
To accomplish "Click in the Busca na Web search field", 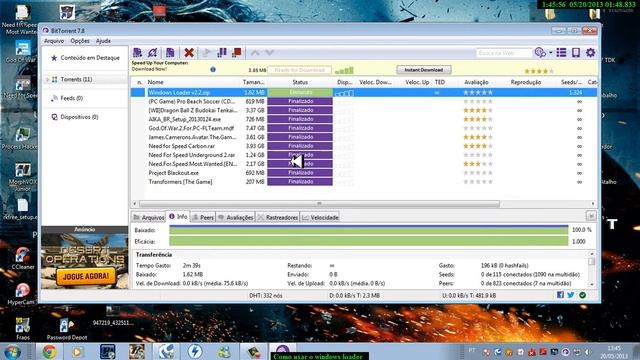I will (504, 53).
